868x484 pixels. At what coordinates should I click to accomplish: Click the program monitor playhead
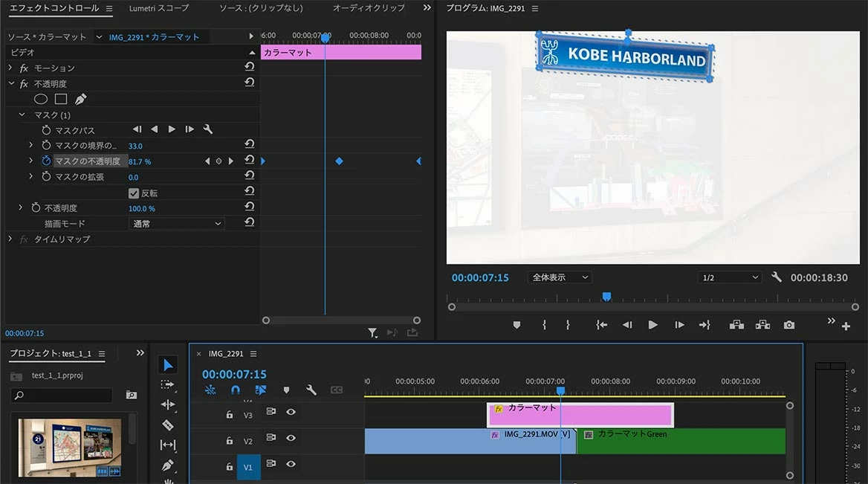[x=606, y=297]
